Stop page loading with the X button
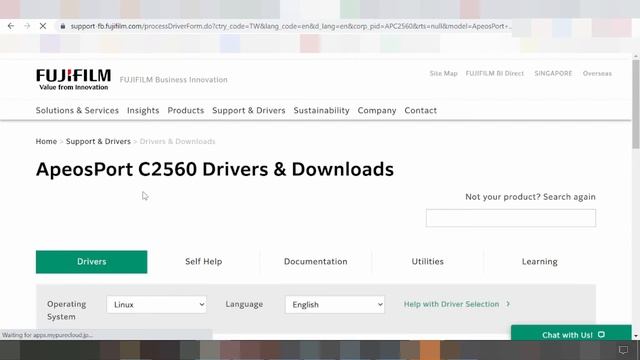Image resolution: width=640 pixels, height=360 pixels. [43, 26]
